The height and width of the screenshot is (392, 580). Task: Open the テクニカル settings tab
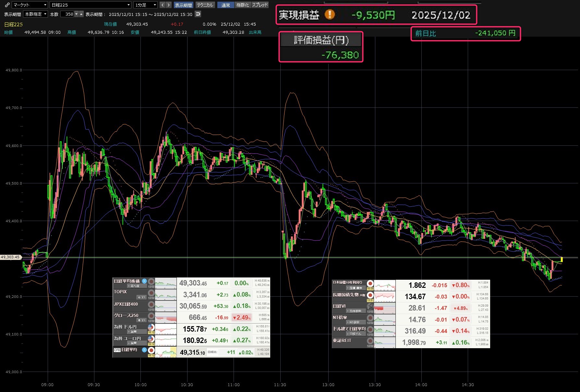point(205,5)
